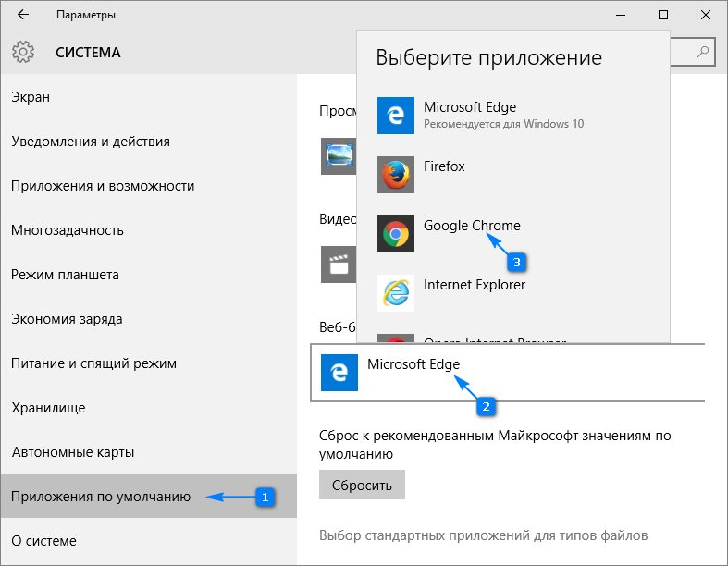Click the photo viewer app icon
728x566 pixels.
point(339,156)
